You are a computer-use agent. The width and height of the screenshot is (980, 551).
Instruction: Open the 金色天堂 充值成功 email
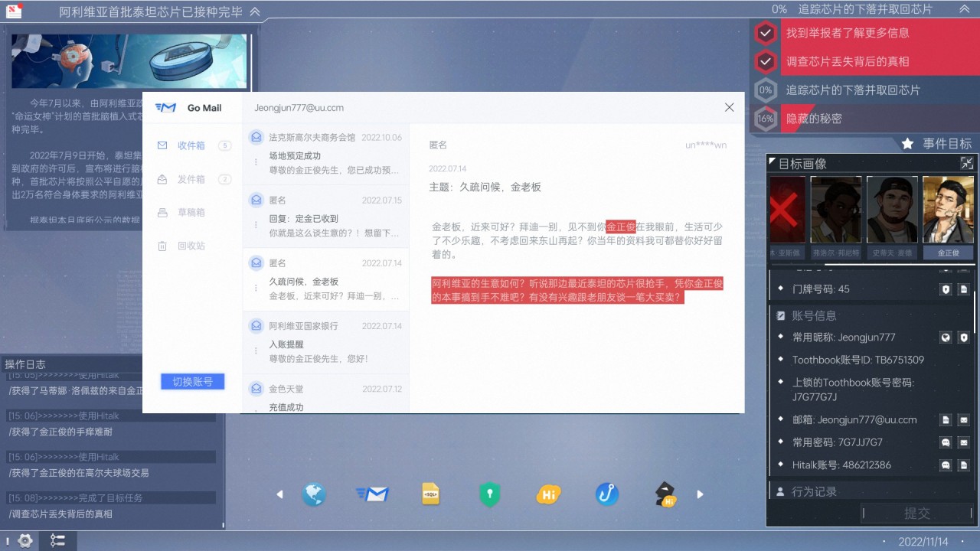[x=325, y=394]
